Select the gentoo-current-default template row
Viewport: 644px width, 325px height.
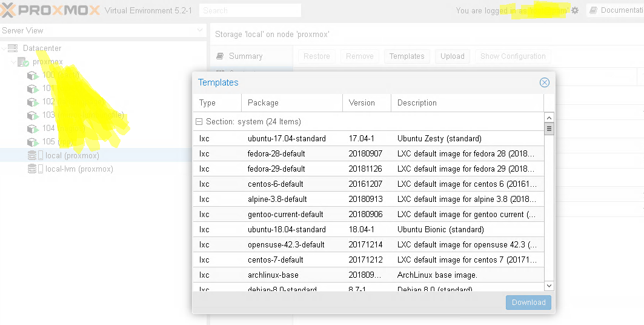click(x=368, y=215)
